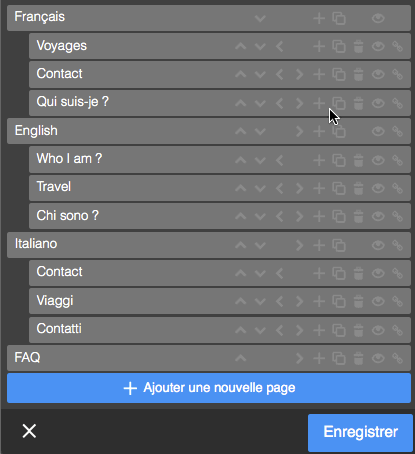Toggle visibility of the Français page
This screenshot has width=415, height=454.
(378, 18)
